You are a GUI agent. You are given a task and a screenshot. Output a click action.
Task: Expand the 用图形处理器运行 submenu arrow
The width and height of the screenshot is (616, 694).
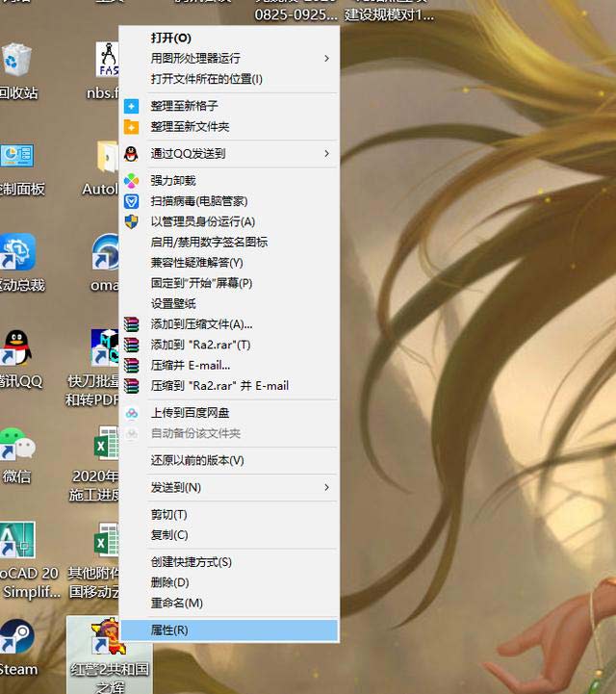click(326, 59)
